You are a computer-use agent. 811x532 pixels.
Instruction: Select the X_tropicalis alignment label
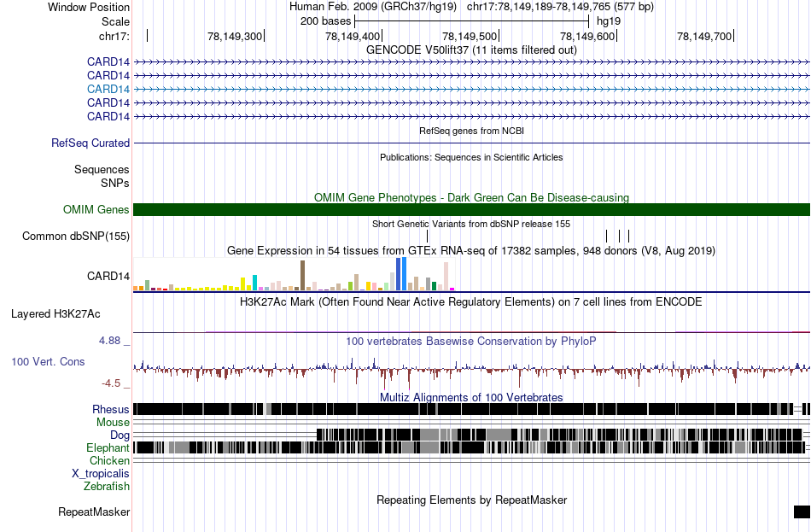[101, 474]
